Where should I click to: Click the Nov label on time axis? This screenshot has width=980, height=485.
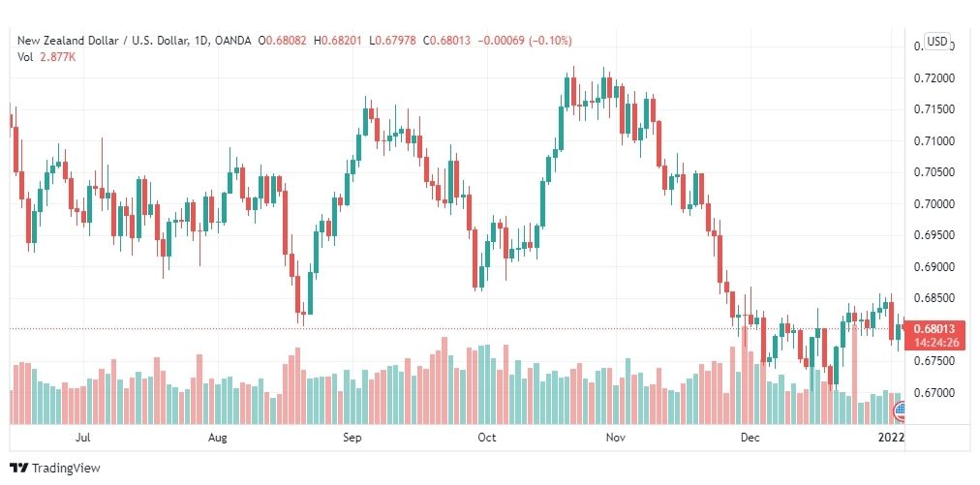pyautogui.click(x=616, y=438)
